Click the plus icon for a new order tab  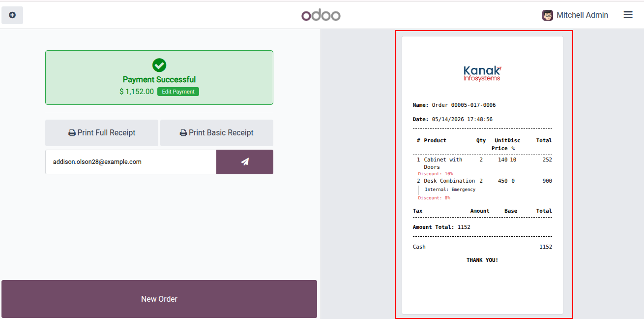click(x=12, y=15)
